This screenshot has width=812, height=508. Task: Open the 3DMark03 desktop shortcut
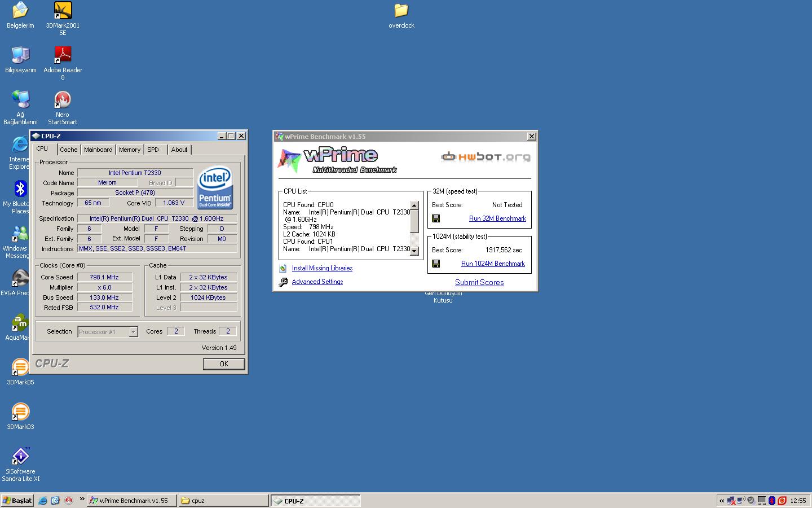coord(20,417)
